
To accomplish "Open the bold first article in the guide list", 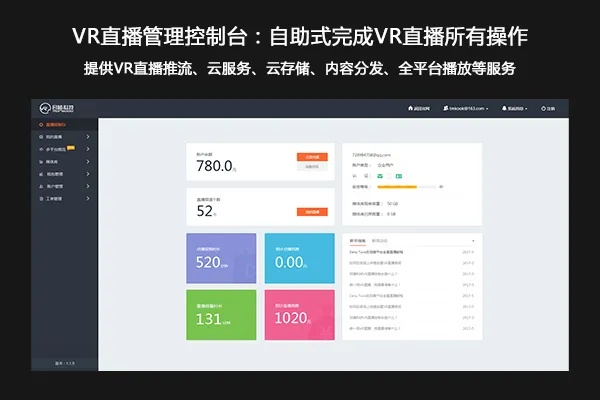I will (x=376, y=252).
